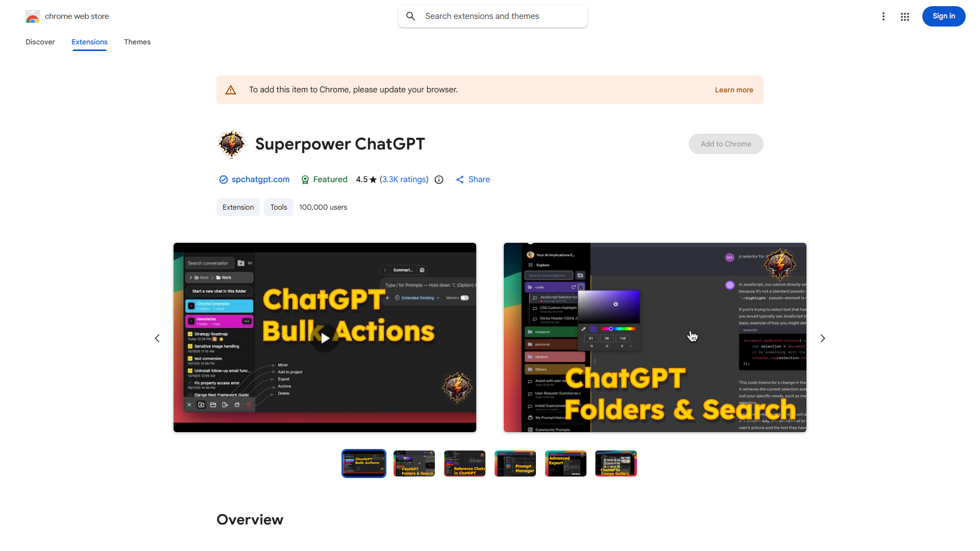980x551 pixels.
Task: Open the Share icon
Action: [x=460, y=179]
